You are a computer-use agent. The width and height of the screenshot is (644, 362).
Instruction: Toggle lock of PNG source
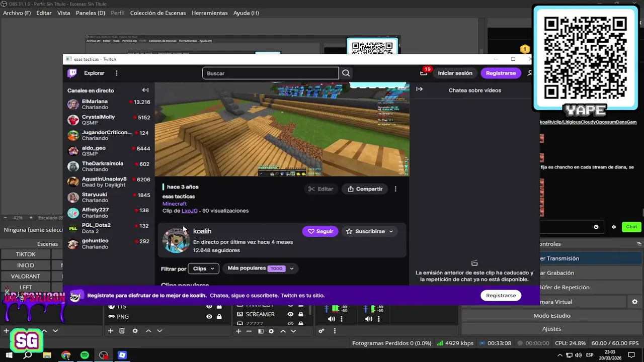tap(219, 317)
